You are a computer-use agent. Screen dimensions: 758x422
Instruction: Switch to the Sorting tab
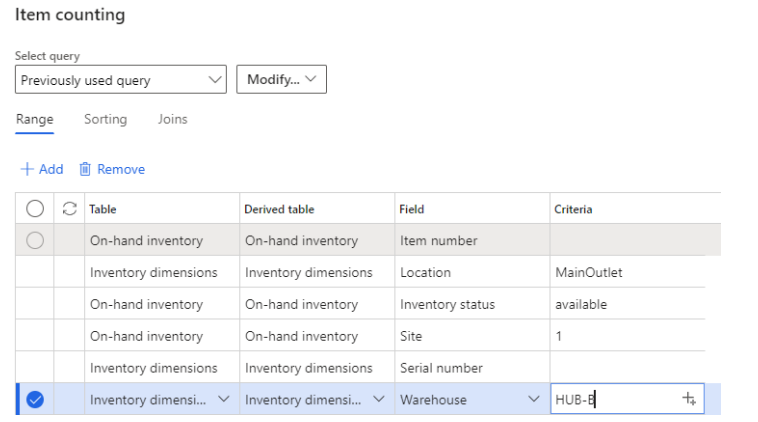pos(105,119)
